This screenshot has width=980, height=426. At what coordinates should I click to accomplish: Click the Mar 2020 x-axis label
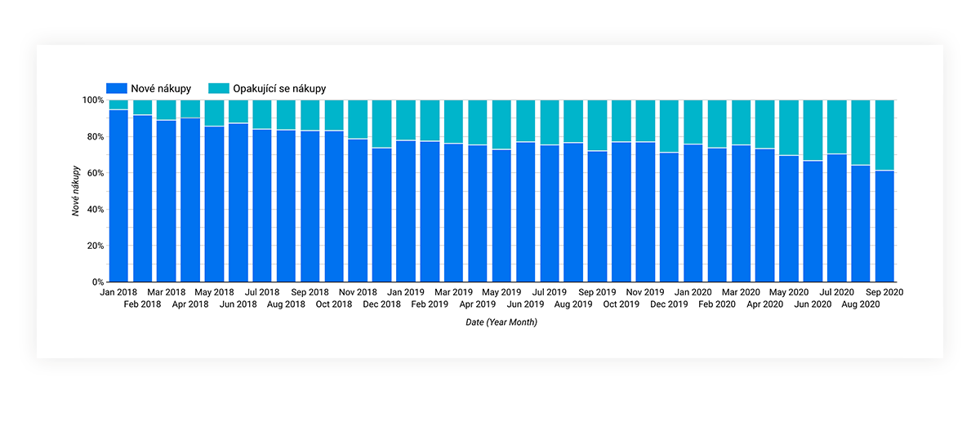point(742,291)
